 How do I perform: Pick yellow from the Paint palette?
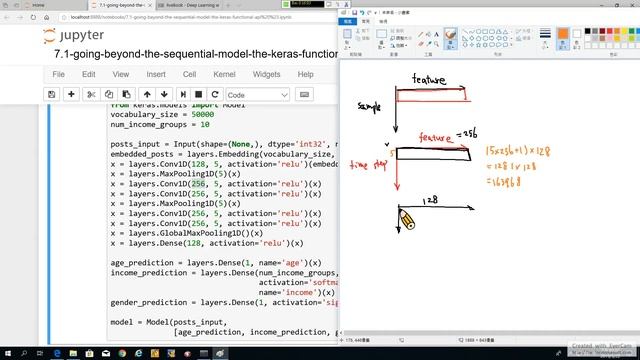pos(624,31)
